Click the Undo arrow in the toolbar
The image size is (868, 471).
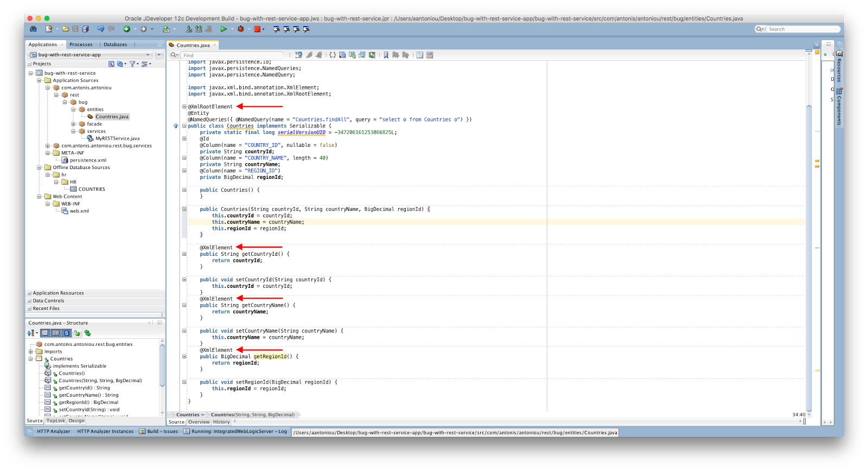point(101,29)
